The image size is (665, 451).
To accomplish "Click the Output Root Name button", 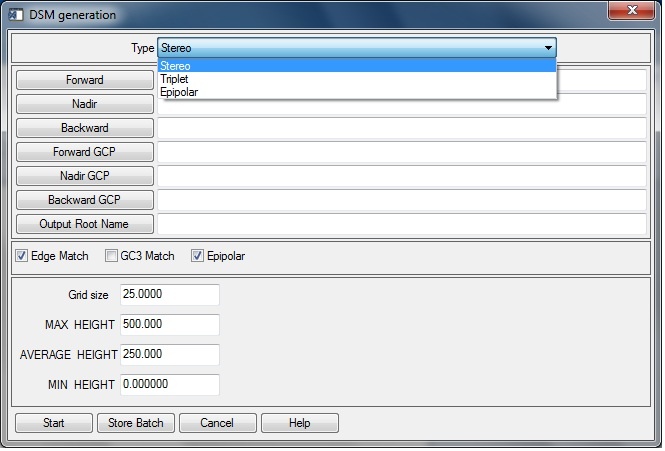I will click(85, 224).
